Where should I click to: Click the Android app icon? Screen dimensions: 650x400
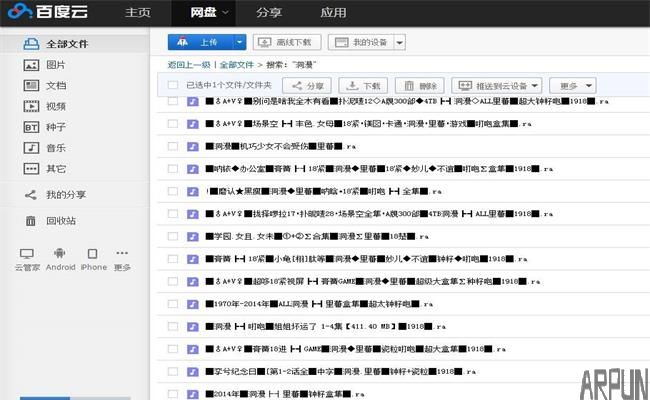(x=60, y=255)
